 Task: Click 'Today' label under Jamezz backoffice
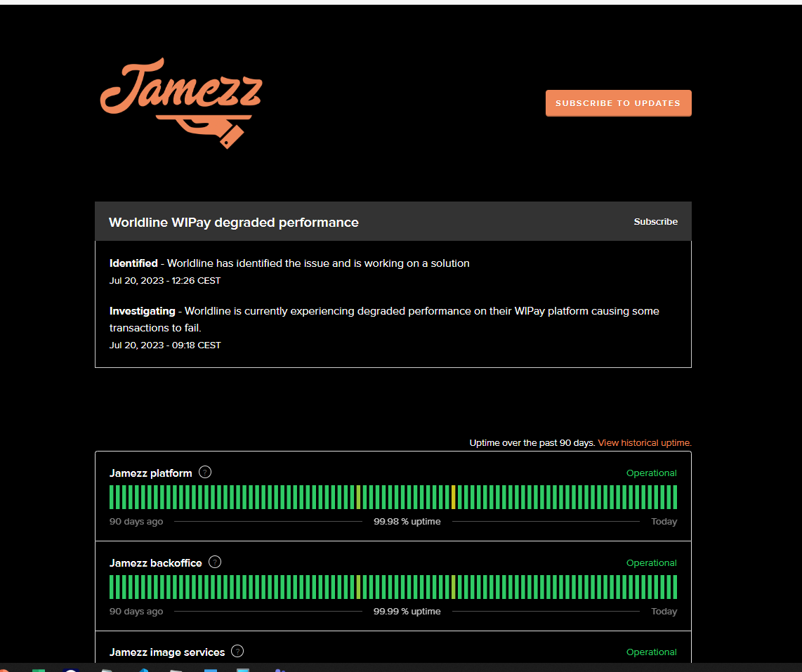(664, 611)
